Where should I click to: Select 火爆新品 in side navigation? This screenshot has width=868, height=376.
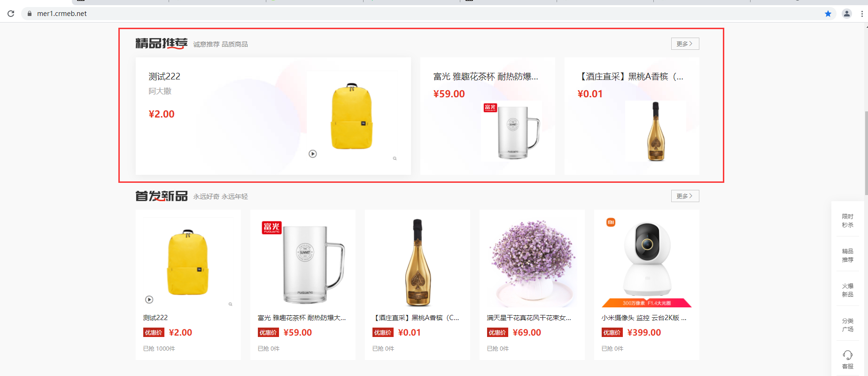tap(848, 290)
